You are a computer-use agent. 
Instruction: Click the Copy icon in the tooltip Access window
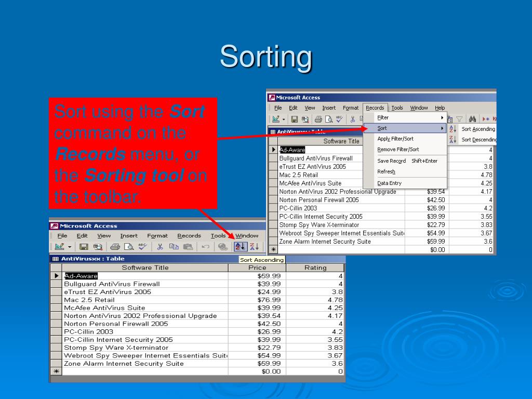(x=174, y=247)
